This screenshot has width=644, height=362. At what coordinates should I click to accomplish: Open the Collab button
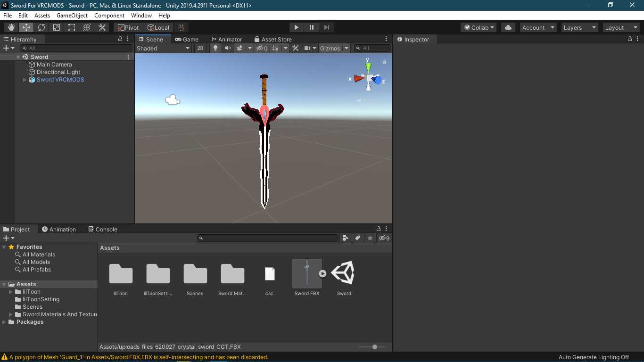pyautogui.click(x=479, y=27)
